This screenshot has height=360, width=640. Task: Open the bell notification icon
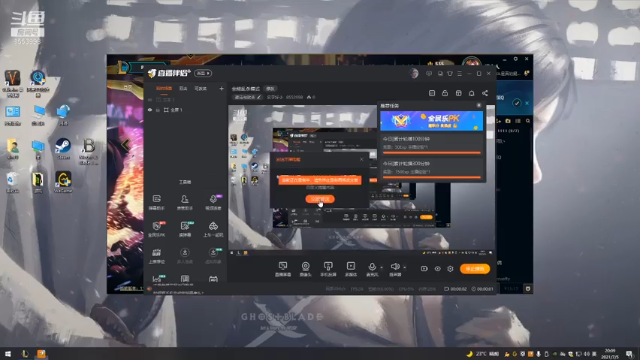point(471,93)
